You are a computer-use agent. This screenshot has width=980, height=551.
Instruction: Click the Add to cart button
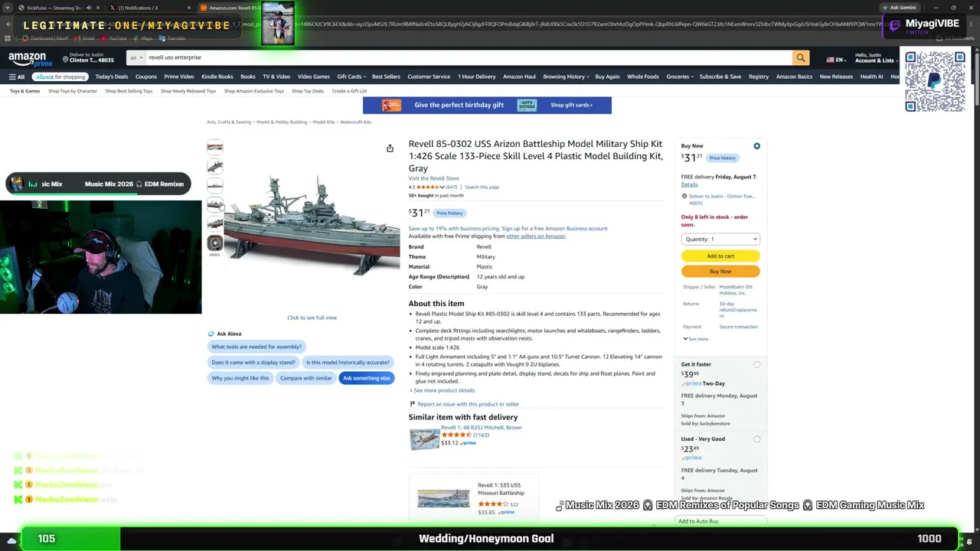pyautogui.click(x=720, y=256)
